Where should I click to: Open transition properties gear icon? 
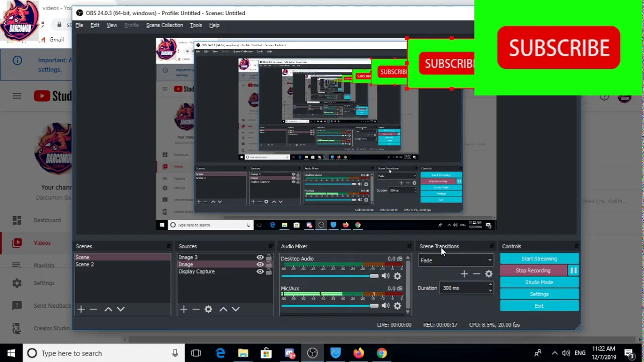(489, 274)
